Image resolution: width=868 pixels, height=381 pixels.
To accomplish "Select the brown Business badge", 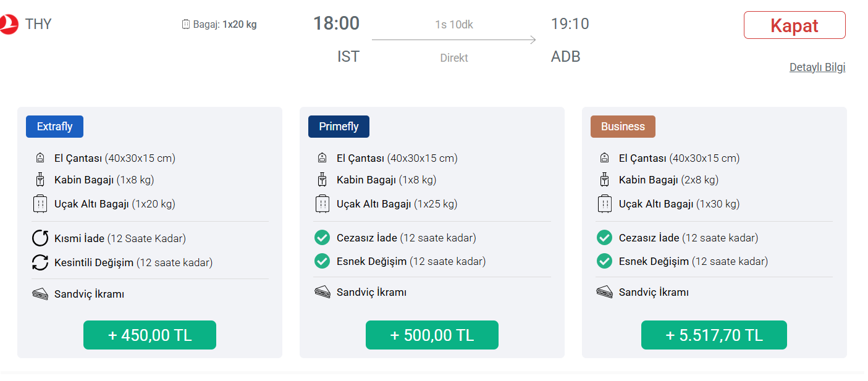I will pyautogui.click(x=623, y=127).
